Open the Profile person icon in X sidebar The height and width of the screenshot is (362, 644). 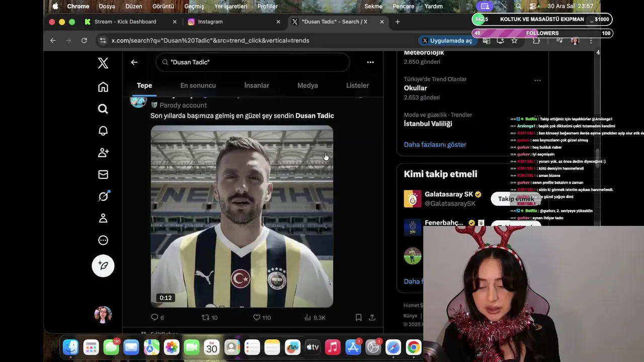tap(103, 218)
